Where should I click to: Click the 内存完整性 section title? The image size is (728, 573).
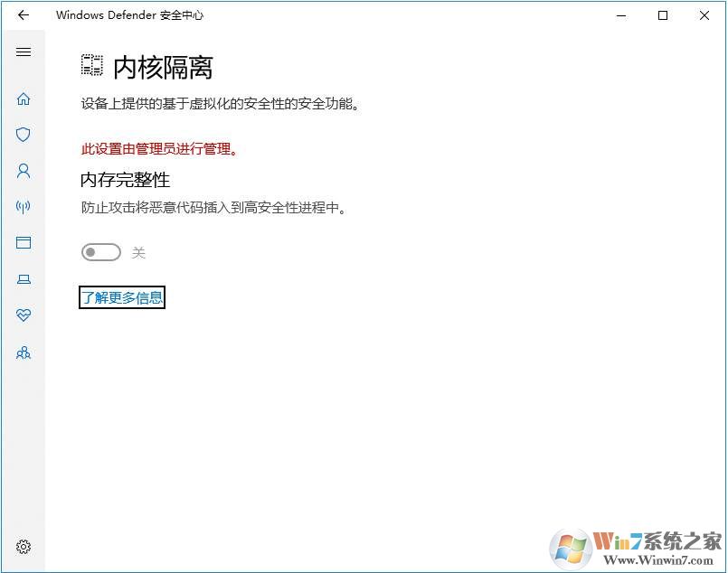pyautogui.click(x=126, y=180)
